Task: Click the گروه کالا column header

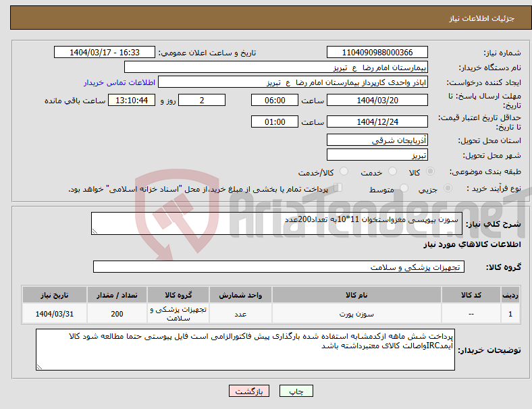Action: pos(178,295)
